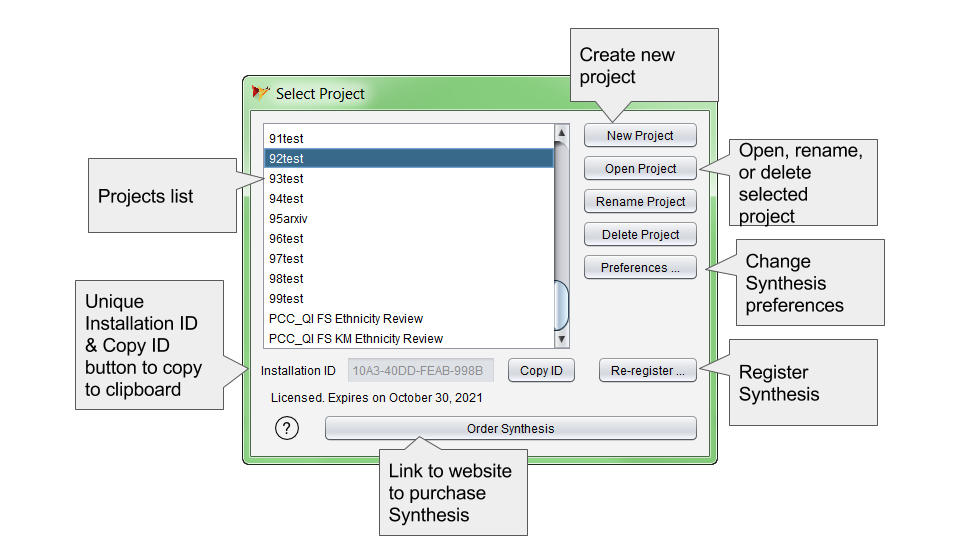Pick the PCC_QI FS KM Ethnicity Review project
The width and height of the screenshot is (960, 540).
(x=356, y=339)
